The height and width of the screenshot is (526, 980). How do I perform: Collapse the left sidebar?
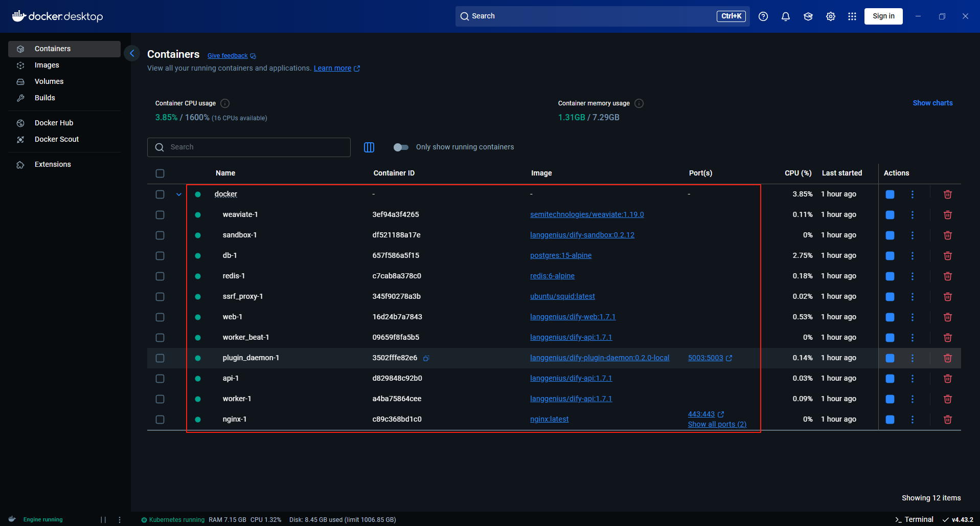point(132,53)
